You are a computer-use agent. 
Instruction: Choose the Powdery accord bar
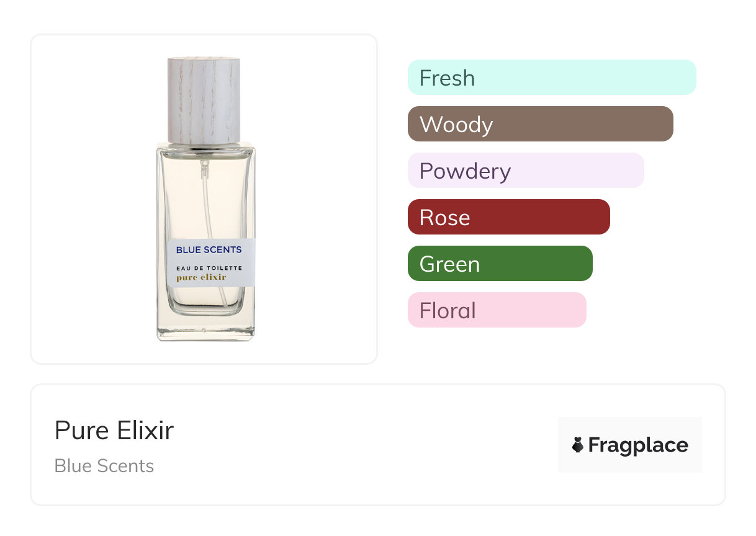pos(526,171)
